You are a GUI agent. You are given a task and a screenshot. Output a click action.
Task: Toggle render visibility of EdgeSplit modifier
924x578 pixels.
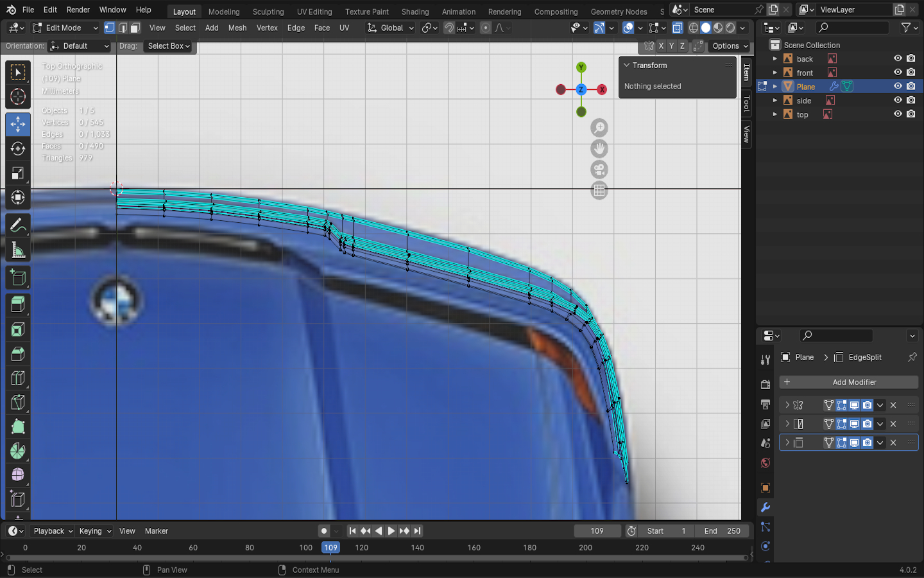click(867, 442)
